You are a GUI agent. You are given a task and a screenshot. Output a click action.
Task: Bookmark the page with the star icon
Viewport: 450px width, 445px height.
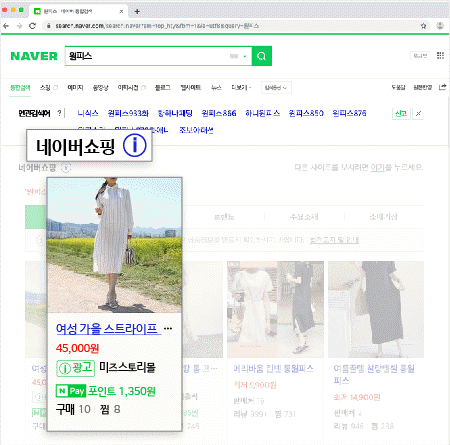tap(423, 26)
